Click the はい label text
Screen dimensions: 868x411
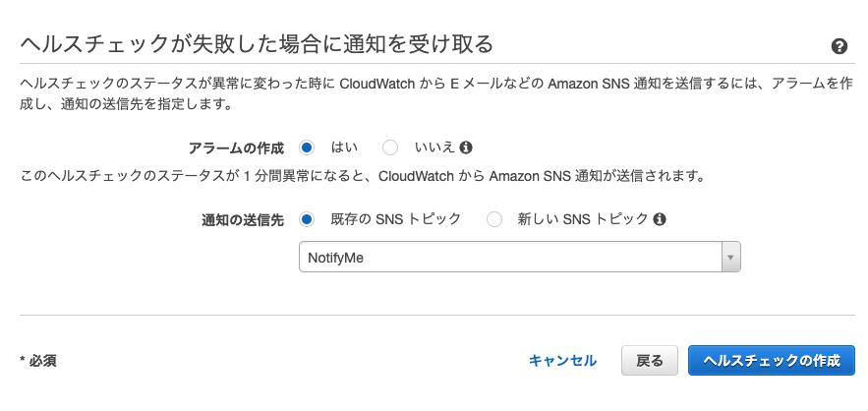click(x=344, y=147)
